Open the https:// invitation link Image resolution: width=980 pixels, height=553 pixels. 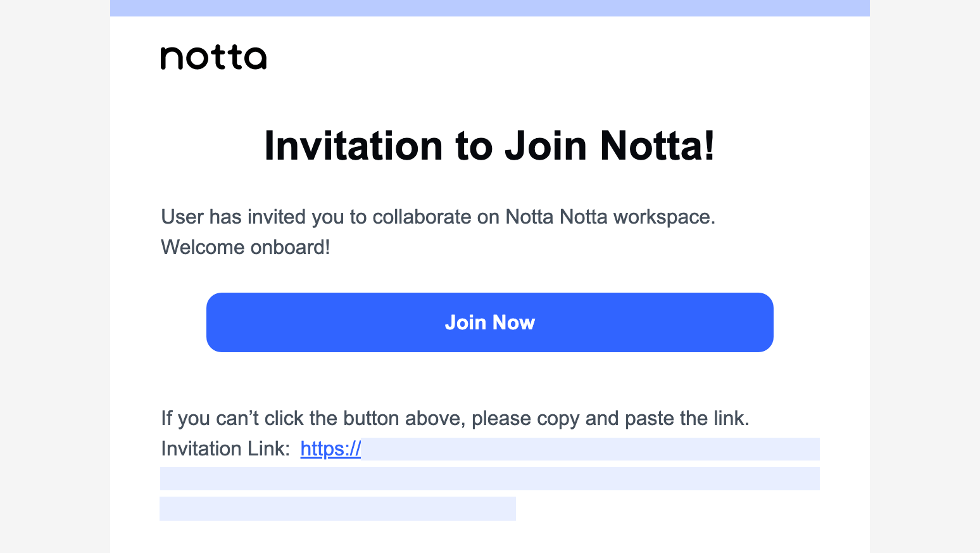coord(330,448)
